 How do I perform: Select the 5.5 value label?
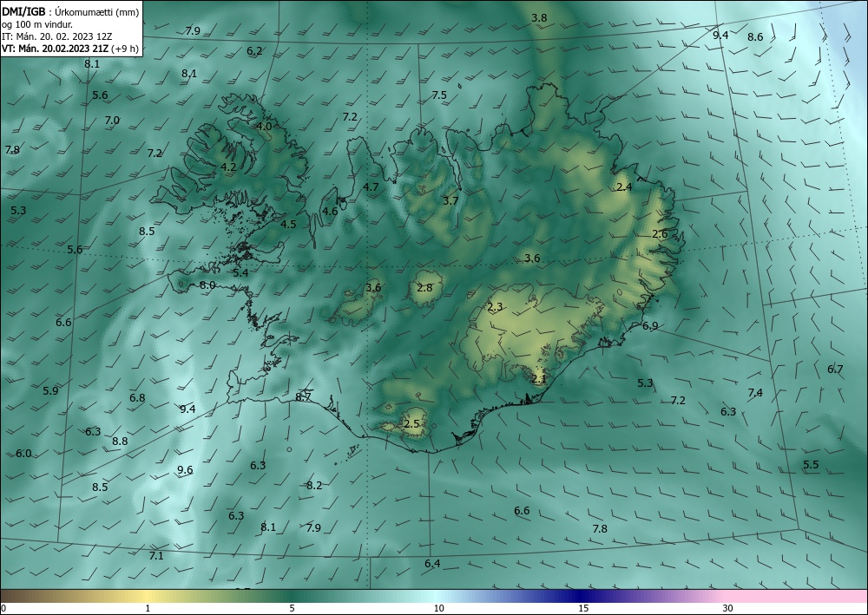[811, 465]
